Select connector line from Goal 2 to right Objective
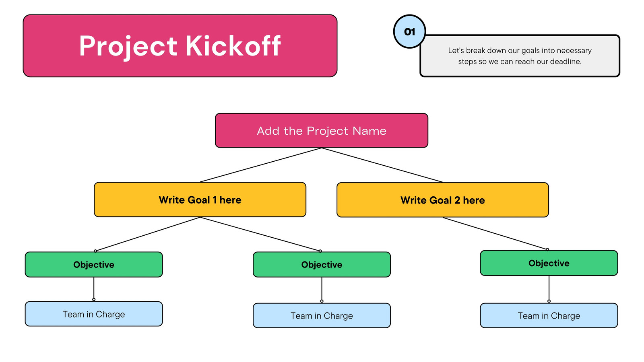644x362 pixels. click(x=495, y=234)
